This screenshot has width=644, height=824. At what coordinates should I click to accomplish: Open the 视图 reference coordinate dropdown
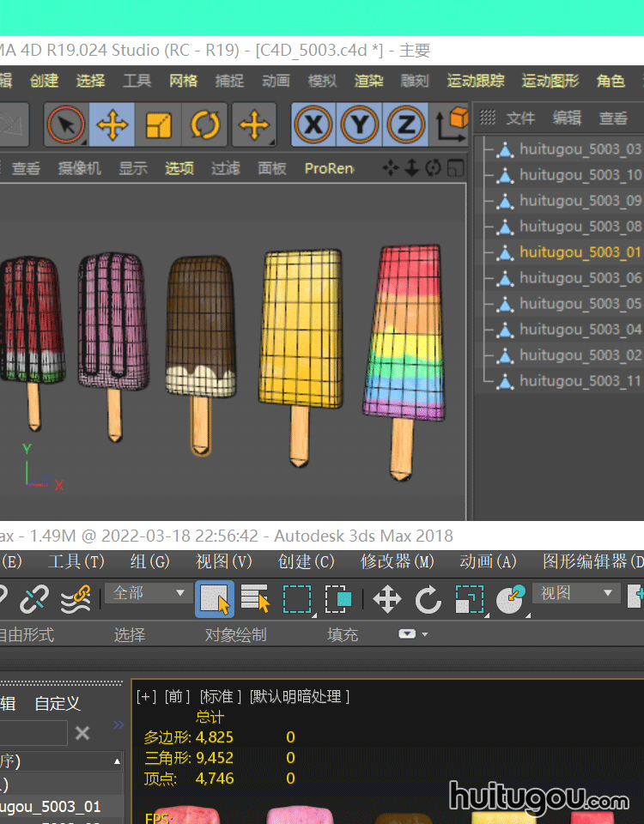pos(575,593)
